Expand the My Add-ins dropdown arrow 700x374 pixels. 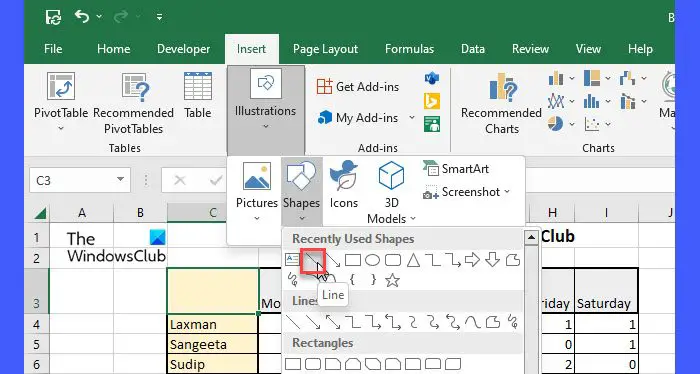point(412,118)
